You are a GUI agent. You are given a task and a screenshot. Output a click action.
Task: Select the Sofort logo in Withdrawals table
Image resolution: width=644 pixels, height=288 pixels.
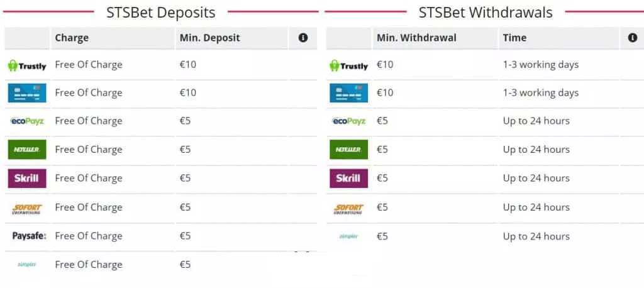click(348, 209)
